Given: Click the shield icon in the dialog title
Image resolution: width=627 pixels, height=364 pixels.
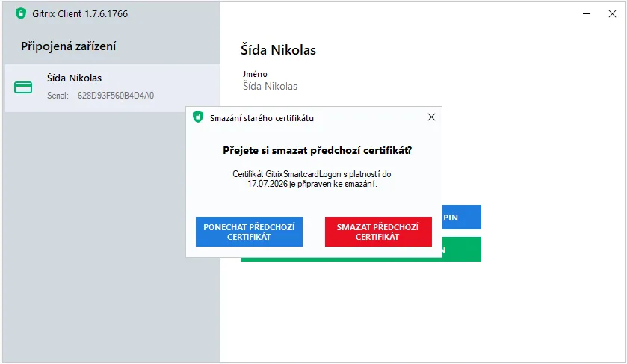Looking at the screenshot, I should click(x=198, y=117).
